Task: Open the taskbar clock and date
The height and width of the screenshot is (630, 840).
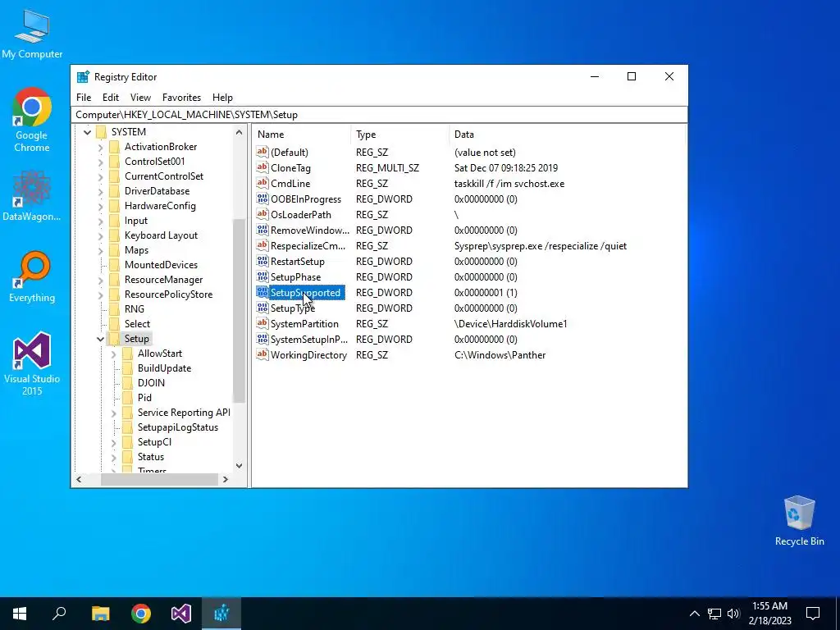Action: [769, 614]
